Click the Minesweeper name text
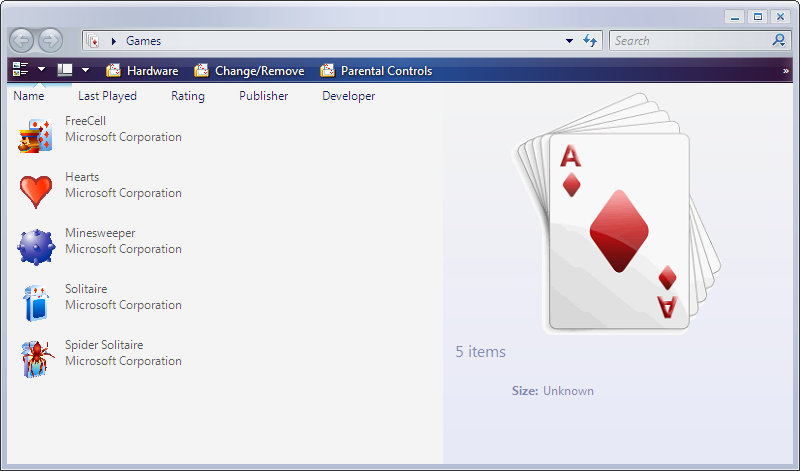The image size is (800, 471). (100, 233)
